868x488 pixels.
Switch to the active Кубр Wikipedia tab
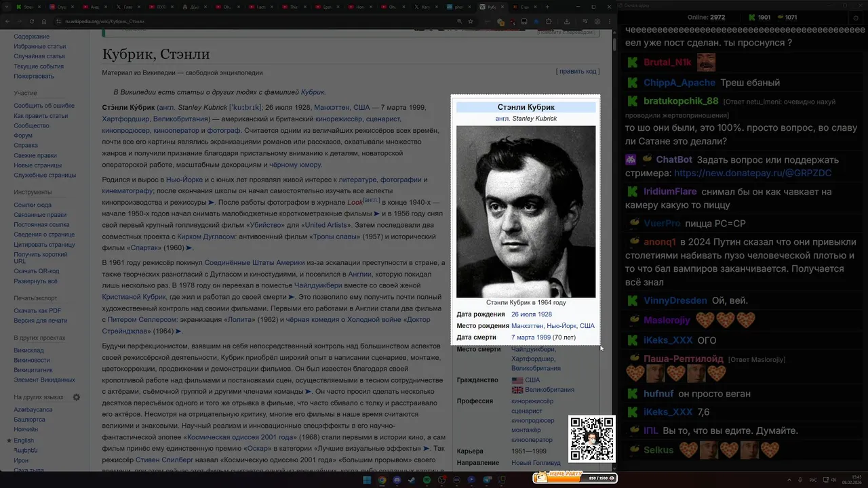[x=491, y=7]
